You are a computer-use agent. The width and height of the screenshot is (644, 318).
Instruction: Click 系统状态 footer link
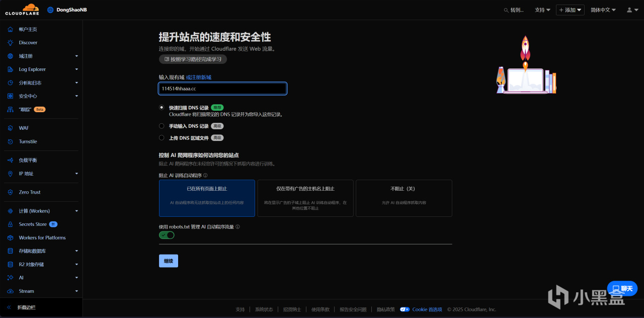point(264,309)
